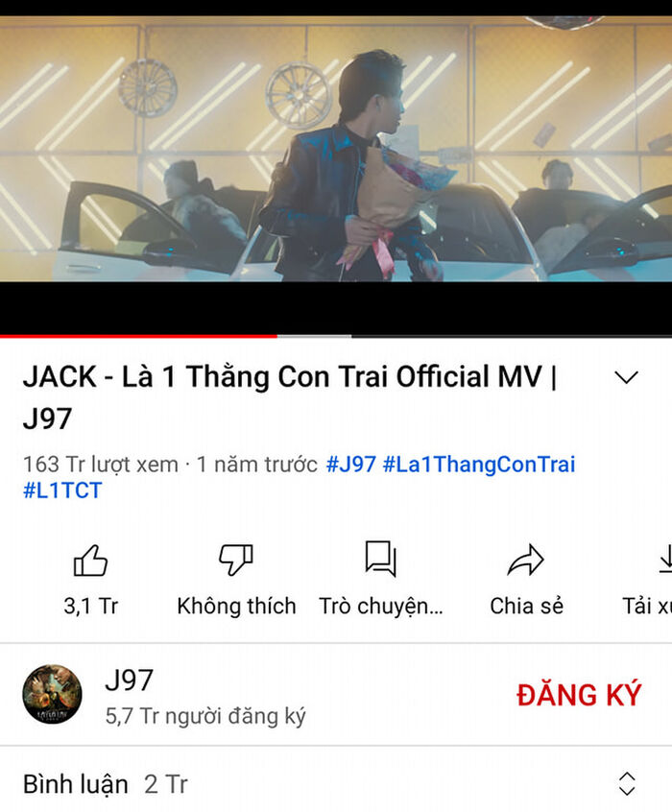
Task: Tap the Trò chuyện label
Action: tap(381, 606)
